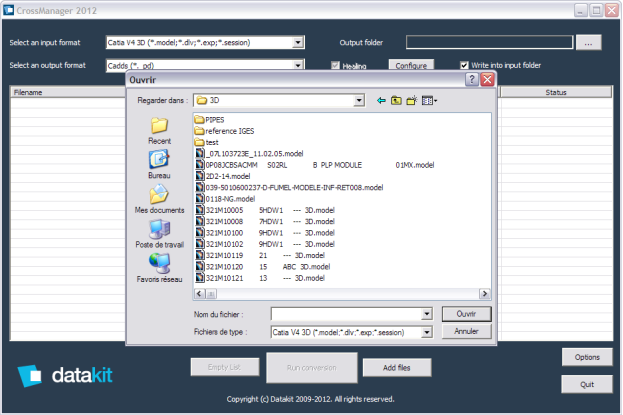This screenshot has width=623, height=415.
Task: Select file 321M10120 15 ABC 3D.model
Action: point(263,267)
